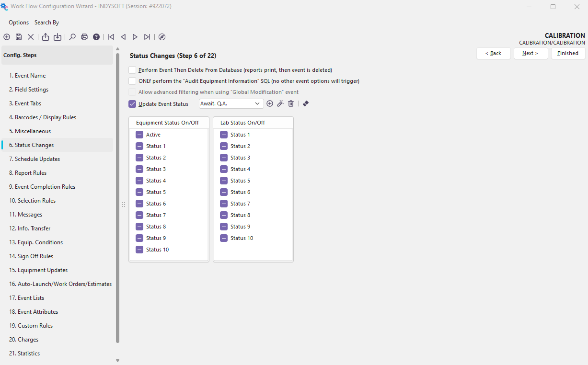Click the compass navigation icon
Image resolution: width=588 pixels, height=365 pixels.
(x=162, y=37)
